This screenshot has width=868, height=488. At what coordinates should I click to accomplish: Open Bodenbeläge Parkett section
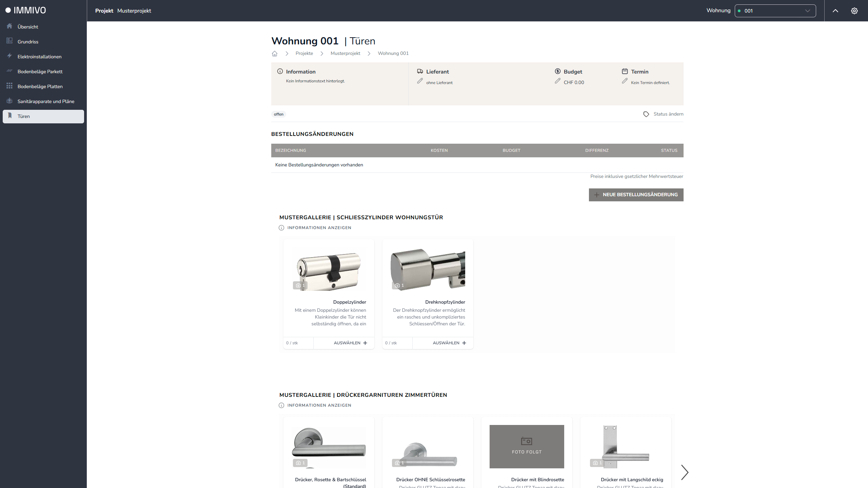coord(40,72)
